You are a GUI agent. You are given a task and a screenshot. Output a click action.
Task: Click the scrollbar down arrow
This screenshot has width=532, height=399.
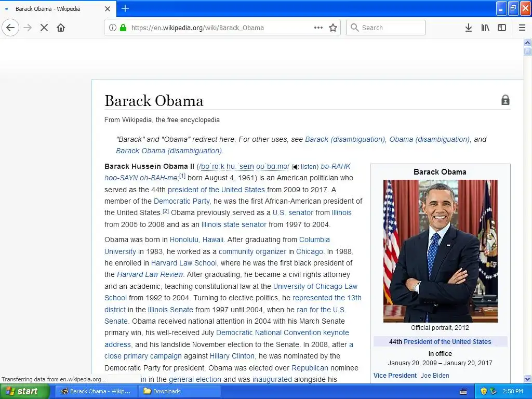(527, 379)
